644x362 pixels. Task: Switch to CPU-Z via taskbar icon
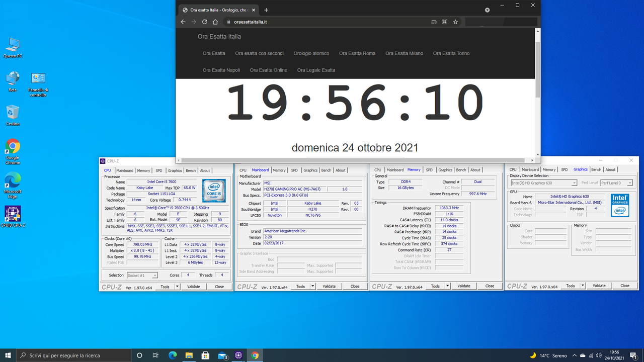pos(238,355)
